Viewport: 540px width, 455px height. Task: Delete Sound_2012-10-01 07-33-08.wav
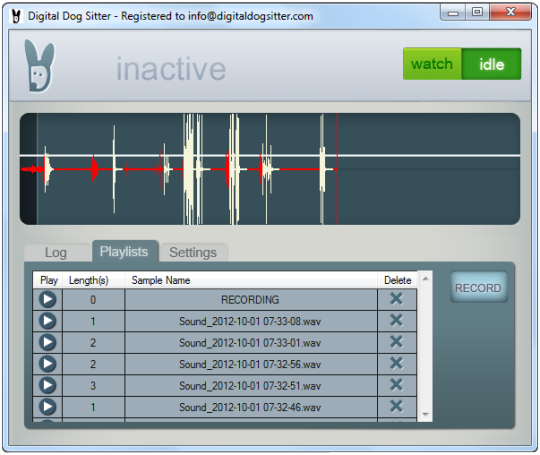click(x=396, y=320)
